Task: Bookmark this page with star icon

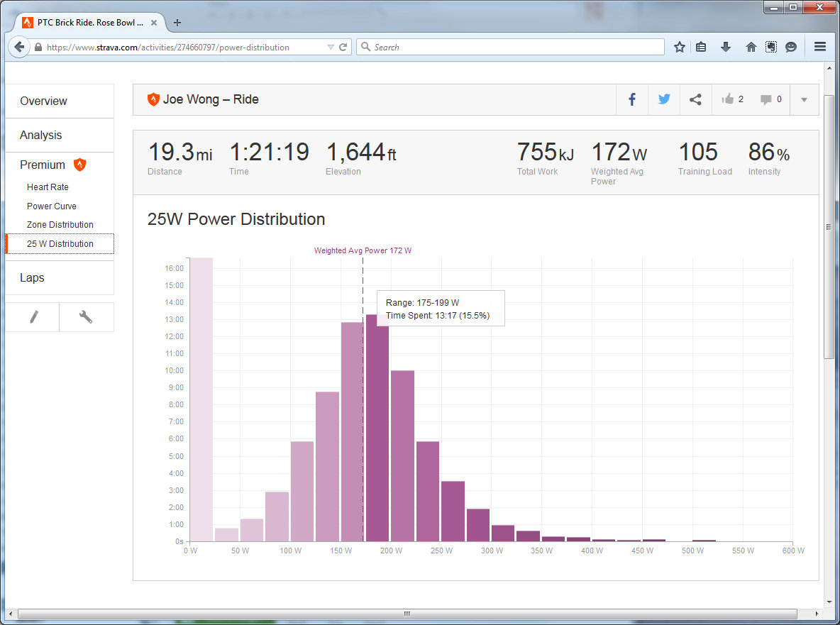Action: (680, 47)
